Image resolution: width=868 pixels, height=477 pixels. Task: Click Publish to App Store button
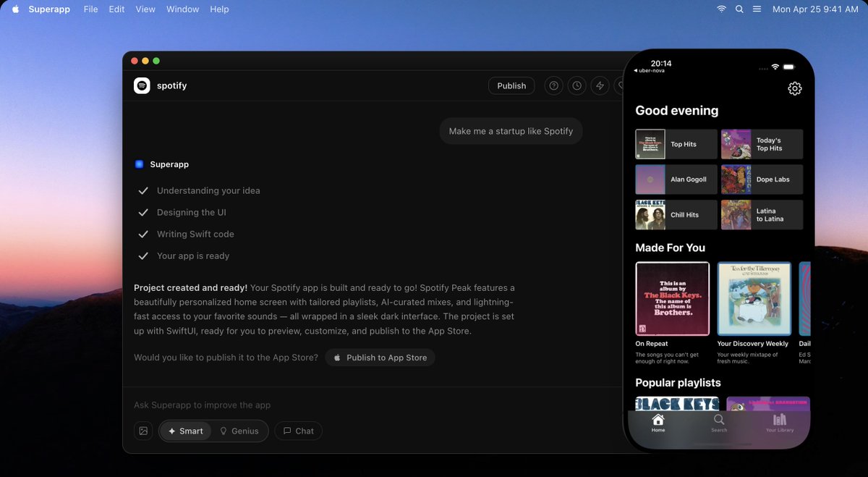pos(380,358)
